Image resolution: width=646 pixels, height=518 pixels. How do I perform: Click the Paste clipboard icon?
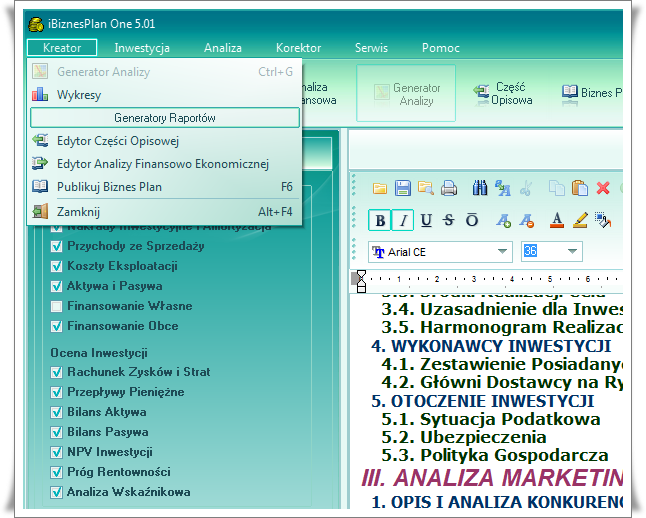(x=580, y=188)
